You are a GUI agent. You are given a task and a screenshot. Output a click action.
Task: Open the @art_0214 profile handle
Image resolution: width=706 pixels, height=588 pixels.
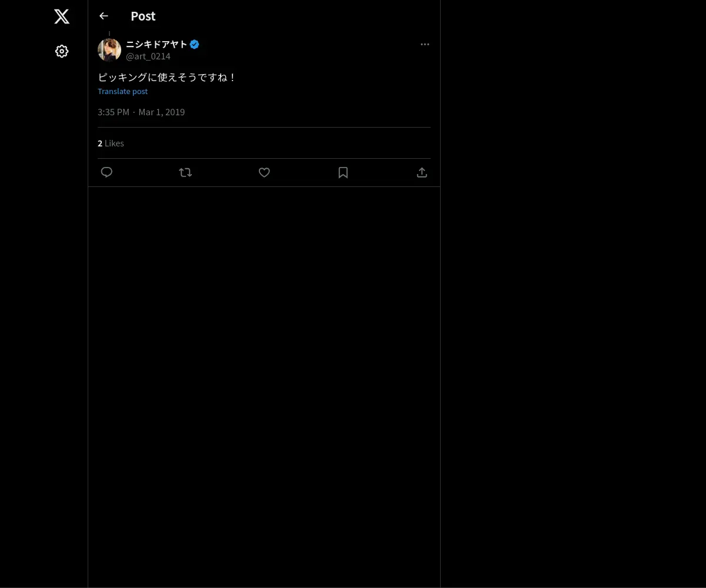tap(148, 56)
